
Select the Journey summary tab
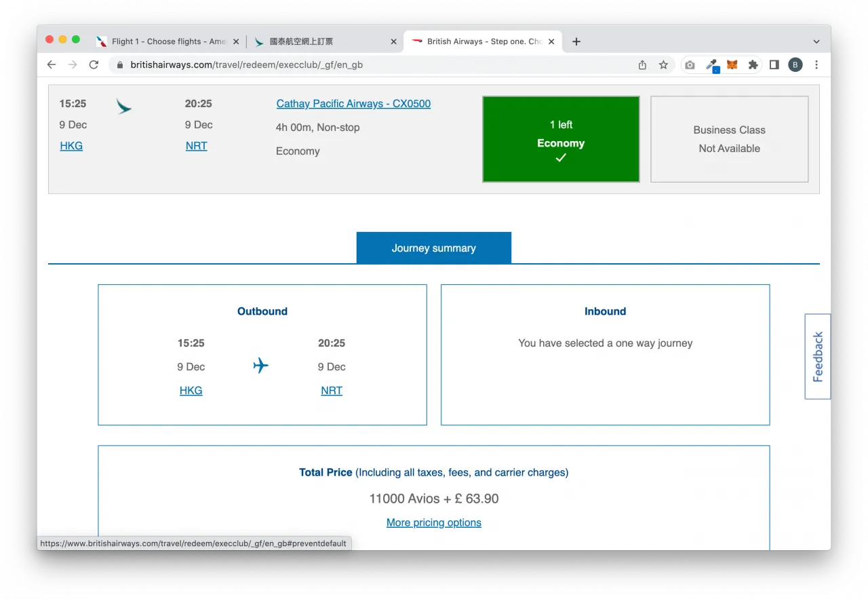pyautogui.click(x=434, y=248)
